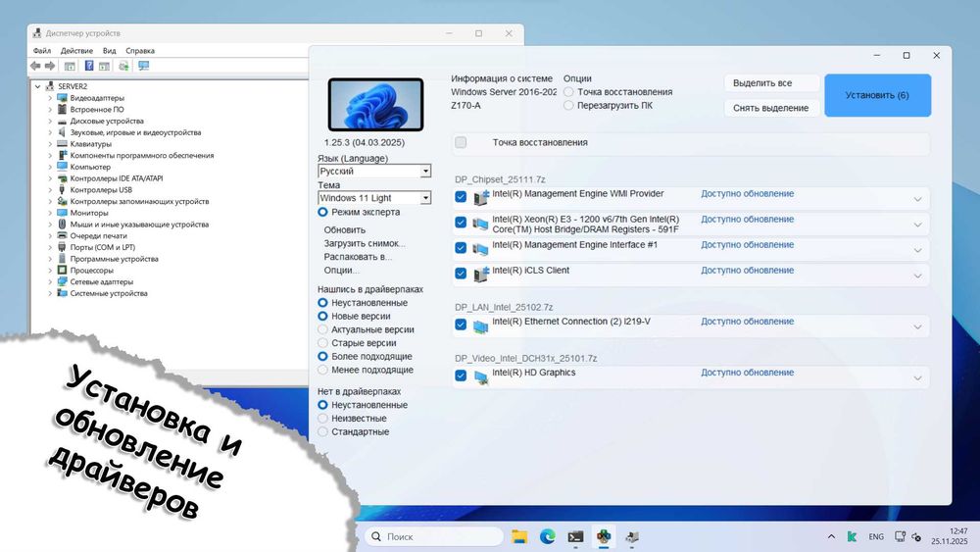Uncheck the Intel(R) iCLS Client checkbox
The image size is (980, 552).
coord(461,274)
